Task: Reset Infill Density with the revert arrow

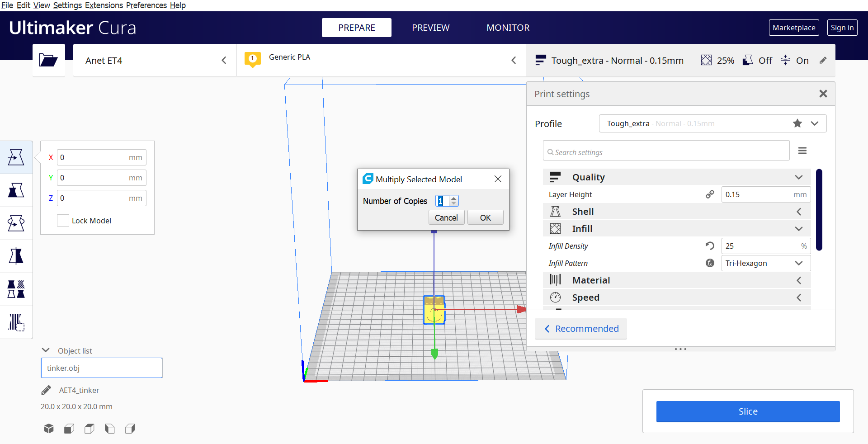Action: (x=710, y=246)
